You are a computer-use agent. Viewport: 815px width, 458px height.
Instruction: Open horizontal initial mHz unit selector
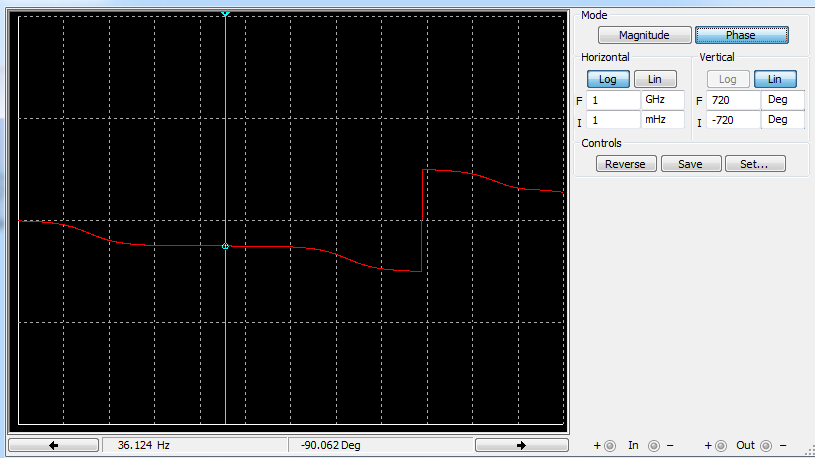(663, 120)
